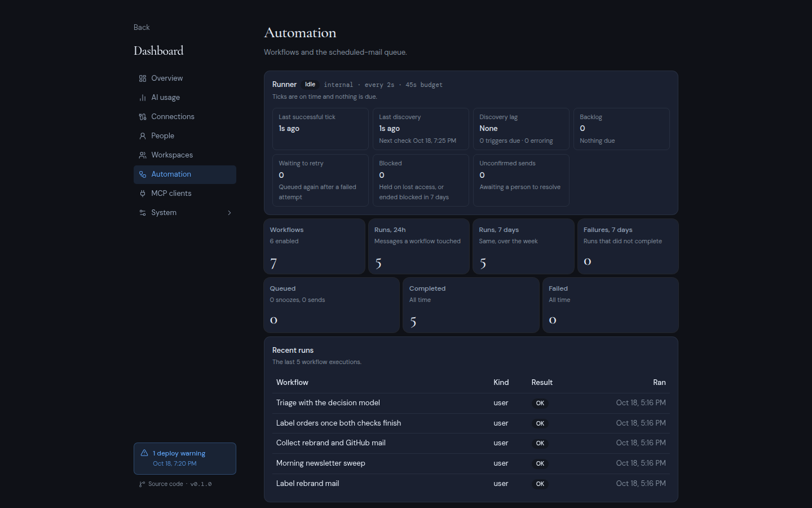Select the 'Label rebrand mail' run

471,484
